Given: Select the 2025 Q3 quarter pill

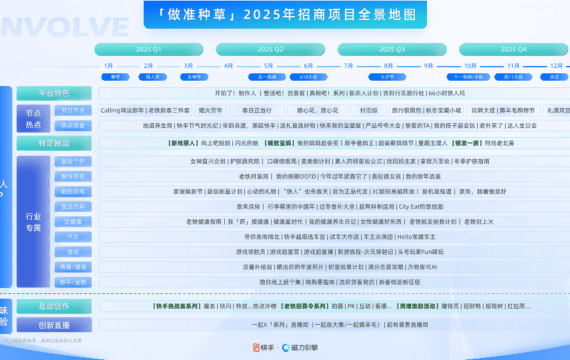Looking at the screenshot, I should pyautogui.click(x=392, y=49).
